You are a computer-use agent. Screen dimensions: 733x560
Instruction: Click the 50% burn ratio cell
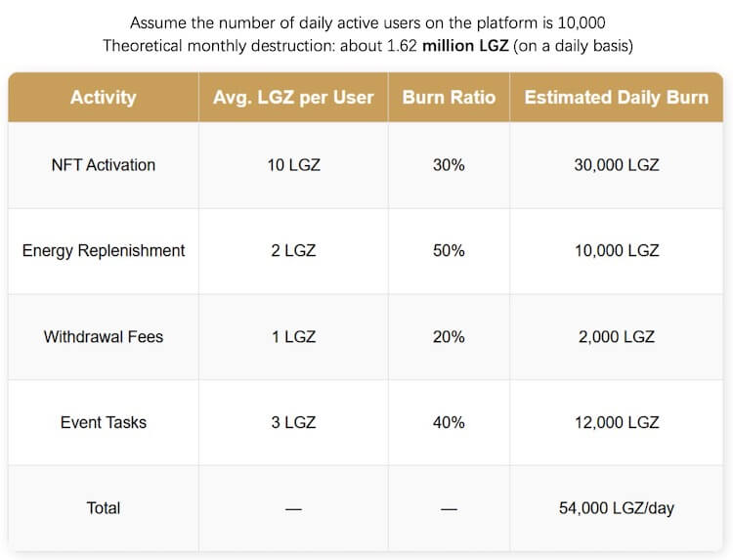pyautogui.click(x=449, y=251)
